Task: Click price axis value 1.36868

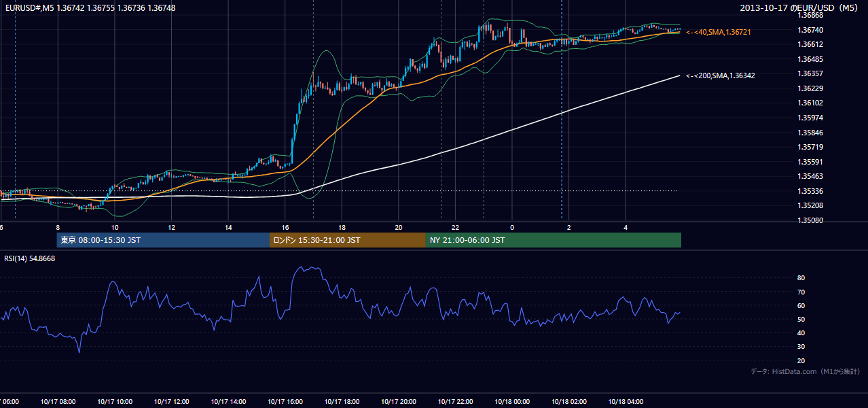Action: 810,15
